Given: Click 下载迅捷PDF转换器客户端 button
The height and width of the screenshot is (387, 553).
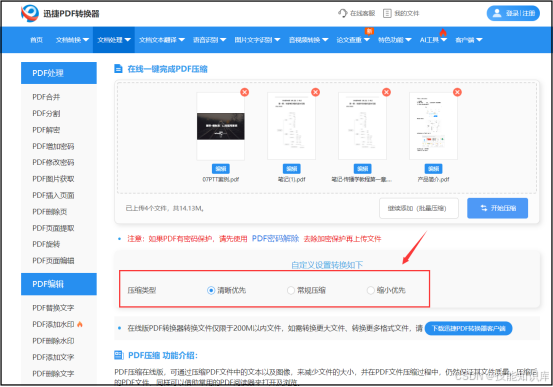Looking at the screenshot, I should click(469, 328).
